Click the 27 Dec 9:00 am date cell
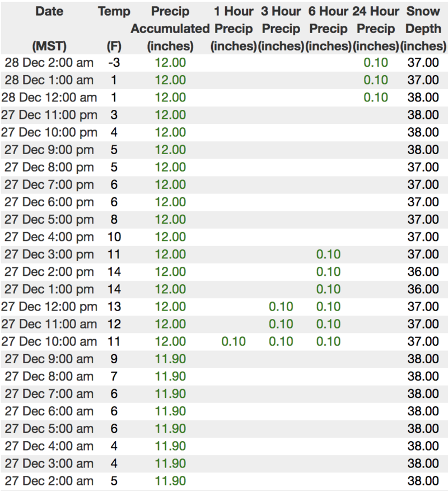 pos(49,359)
